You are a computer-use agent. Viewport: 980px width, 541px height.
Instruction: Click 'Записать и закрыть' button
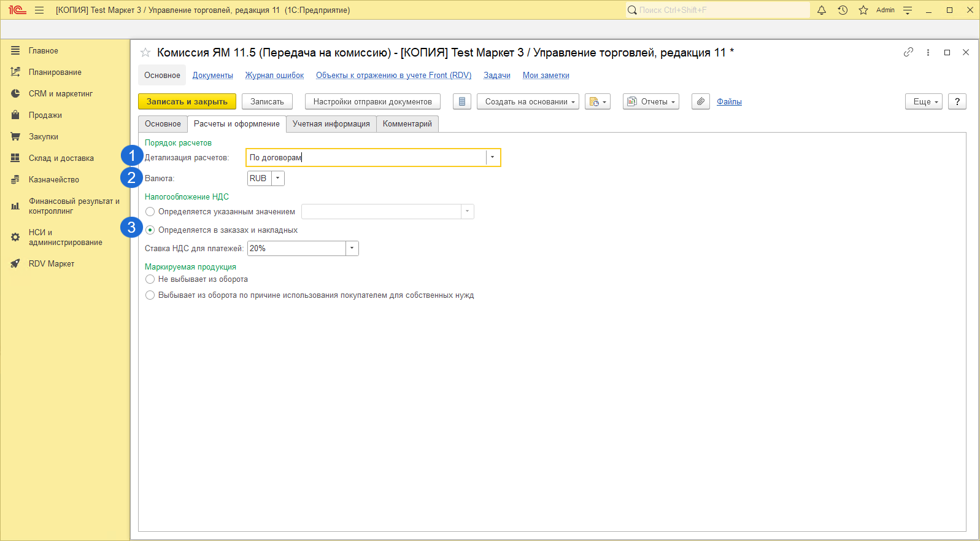coord(187,102)
